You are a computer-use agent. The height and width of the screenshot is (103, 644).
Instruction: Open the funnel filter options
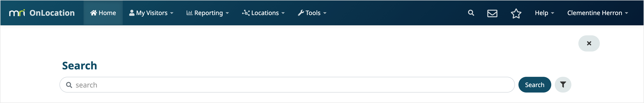click(563, 84)
